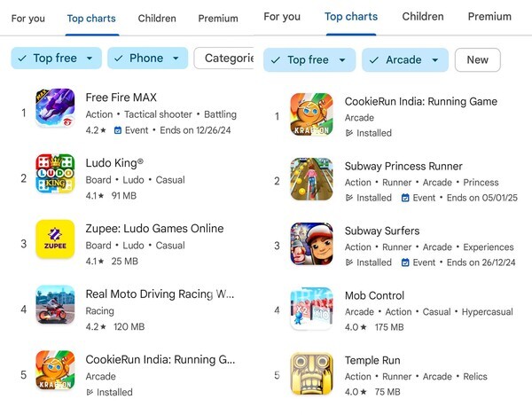Open Real Moto Driving Racing icon
This screenshot has height=415, width=532.
pos(55,309)
